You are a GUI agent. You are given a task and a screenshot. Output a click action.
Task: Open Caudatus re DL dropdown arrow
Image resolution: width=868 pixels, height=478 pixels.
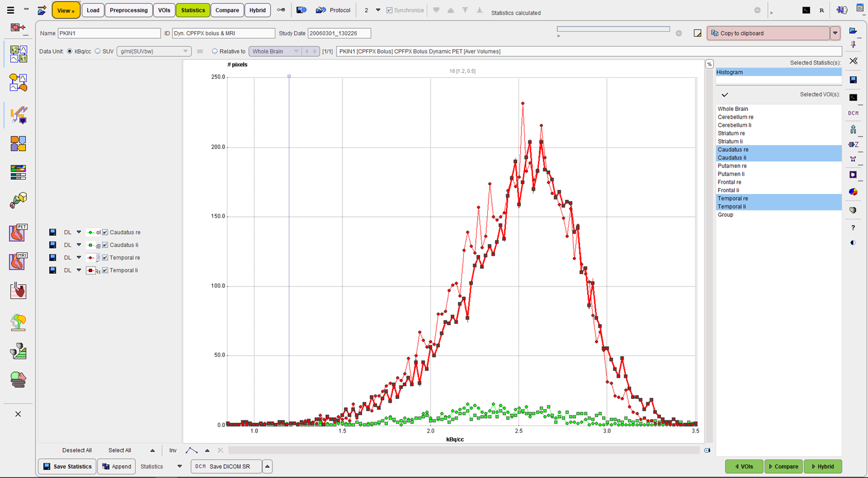click(78, 232)
